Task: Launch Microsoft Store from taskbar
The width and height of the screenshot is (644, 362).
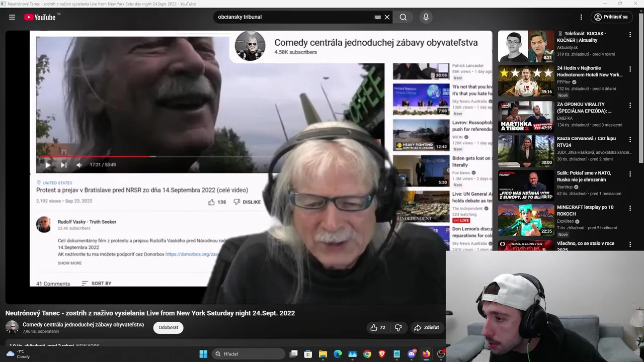Action: 308,354
